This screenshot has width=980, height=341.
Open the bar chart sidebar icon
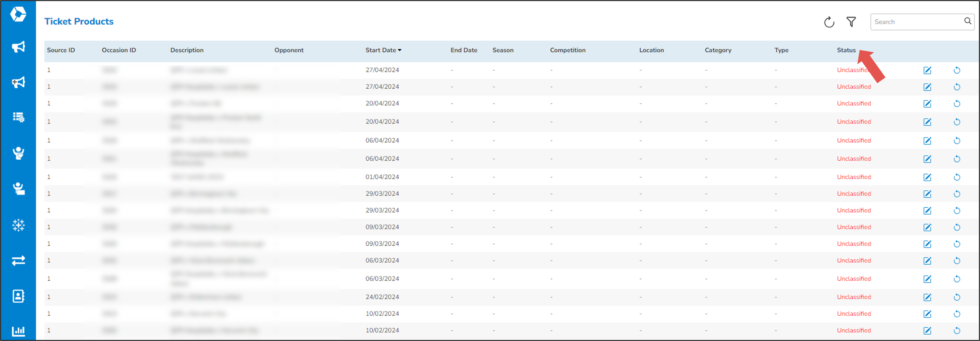[x=18, y=331]
